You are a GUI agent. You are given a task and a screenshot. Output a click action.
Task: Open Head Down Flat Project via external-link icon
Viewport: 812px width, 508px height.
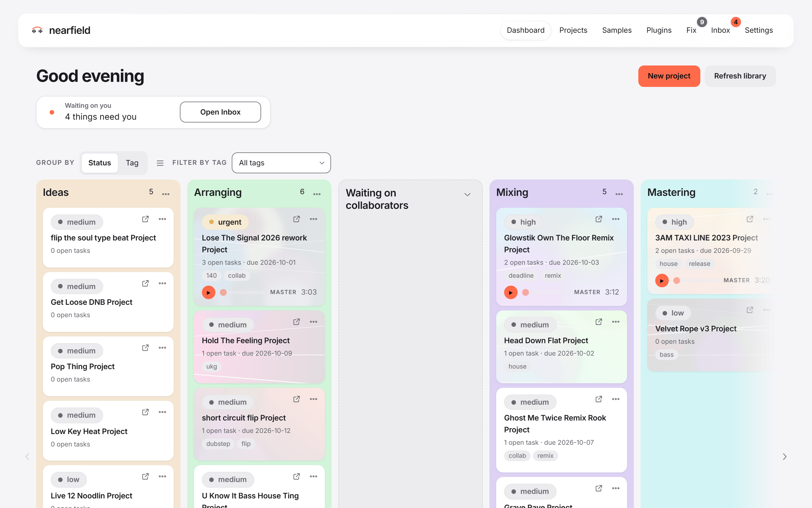(x=599, y=322)
